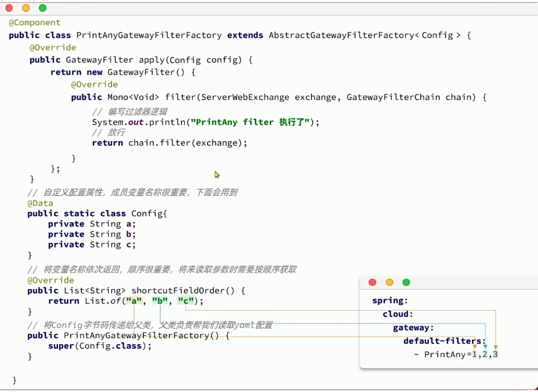The width and height of the screenshot is (538, 392).
Task: Click the gateway: key in YAML
Action: pyautogui.click(x=413, y=328)
